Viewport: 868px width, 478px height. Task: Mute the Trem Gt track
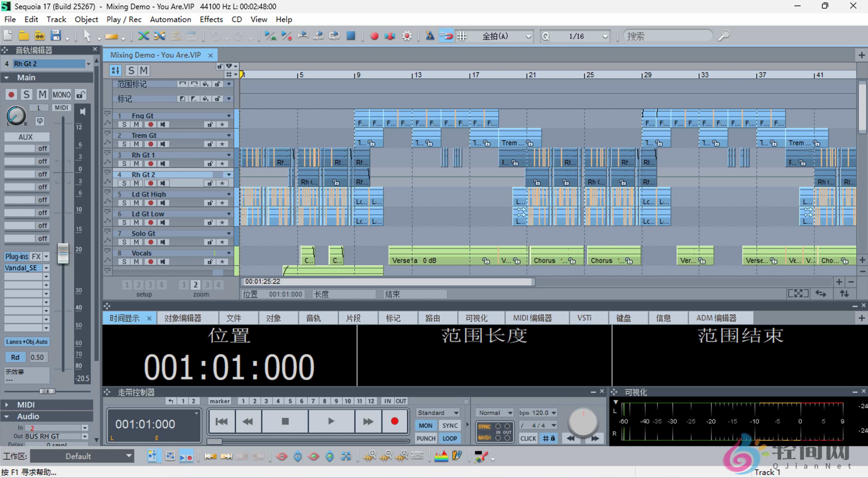tap(136, 144)
